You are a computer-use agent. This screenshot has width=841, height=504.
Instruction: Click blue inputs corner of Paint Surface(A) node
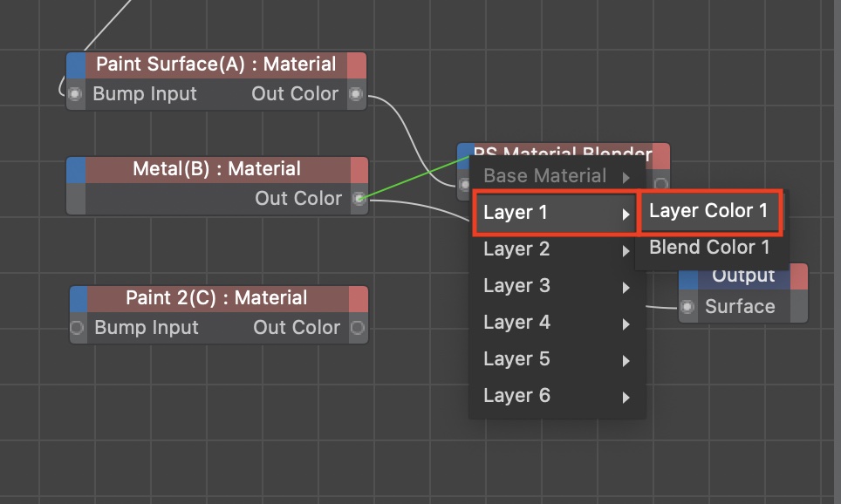click(77, 65)
